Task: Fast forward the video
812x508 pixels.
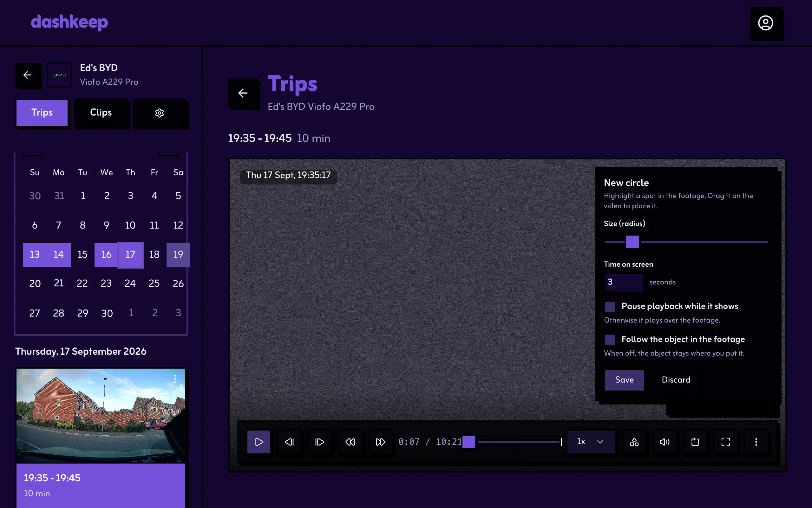Action: pos(380,442)
